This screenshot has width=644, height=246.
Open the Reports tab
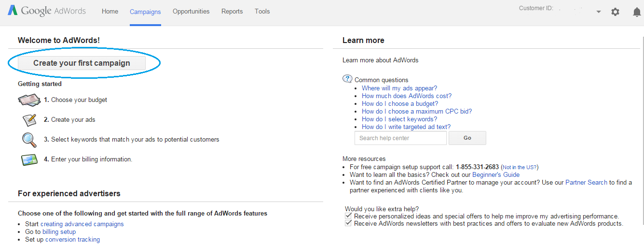[232, 11]
